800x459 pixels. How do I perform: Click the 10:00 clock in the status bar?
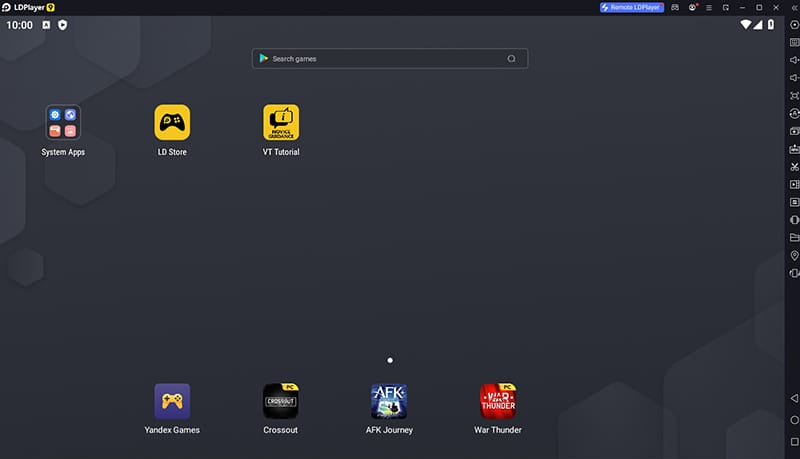coord(19,25)
